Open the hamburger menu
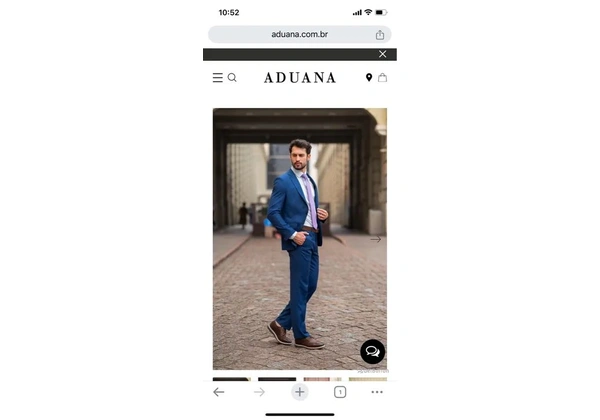Viewport: 600px width, 420px height. pyautogui.click(x=218, y=78)
